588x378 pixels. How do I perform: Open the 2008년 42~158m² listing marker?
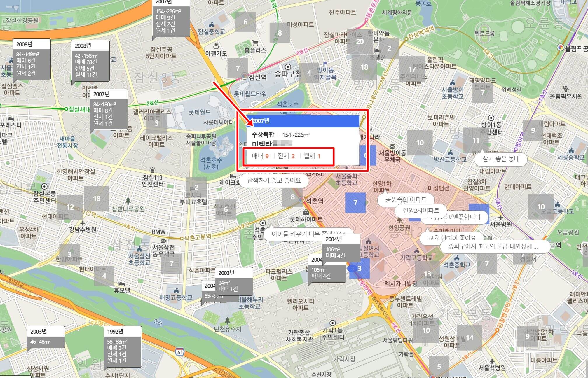[x=90, y=61]
